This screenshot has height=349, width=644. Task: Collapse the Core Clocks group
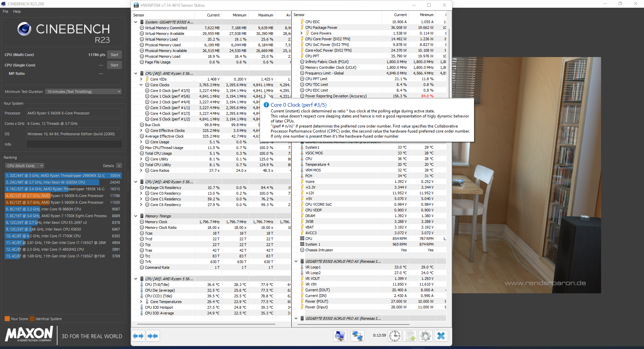click(x=141, y=85)
